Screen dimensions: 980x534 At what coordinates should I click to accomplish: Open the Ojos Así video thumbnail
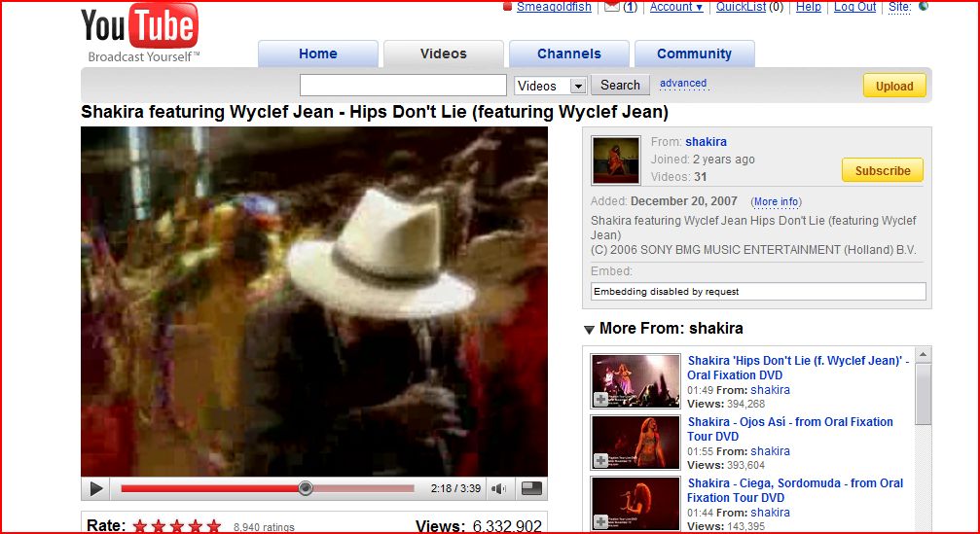click(635, 443)
